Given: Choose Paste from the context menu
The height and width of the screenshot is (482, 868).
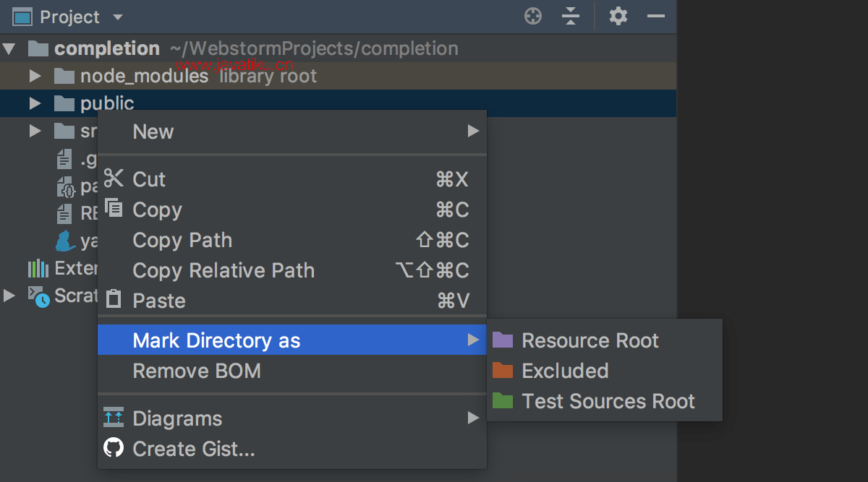Looking at the screenshot, I should coord(292,301).
